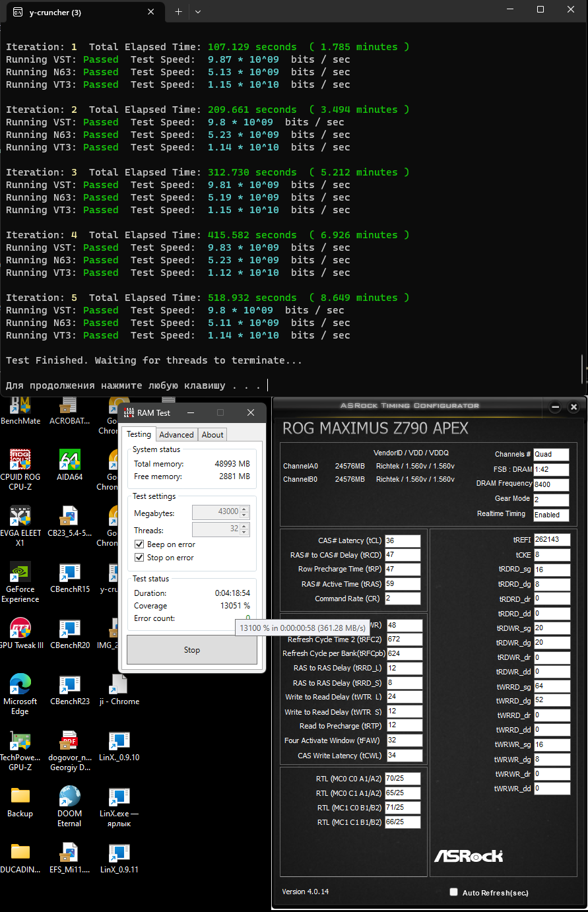The height and width of the screenshot is (912, 588).
Task: Click the tREFI field showing 262143
Action: (x=552, y=540)
